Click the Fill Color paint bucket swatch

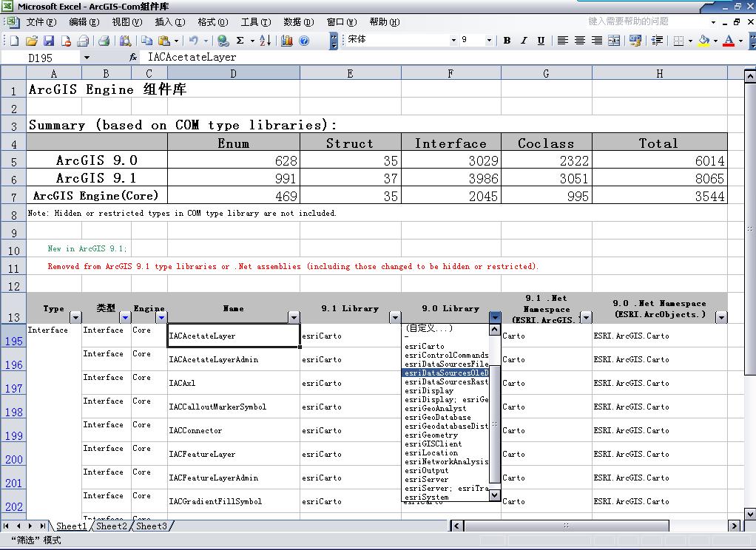click(703, 41)
